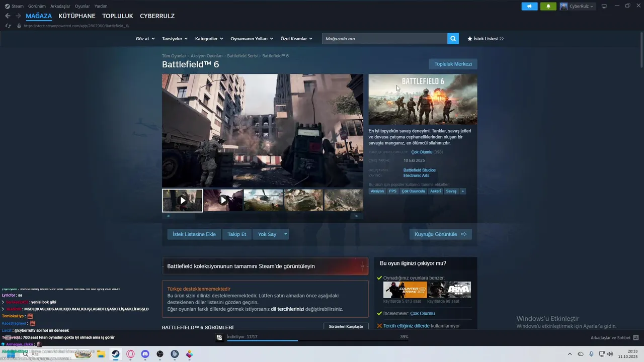Open the Electronic Arts publisher link
Image resolution: width=644 pixels, height=362 pixels.
416,175
